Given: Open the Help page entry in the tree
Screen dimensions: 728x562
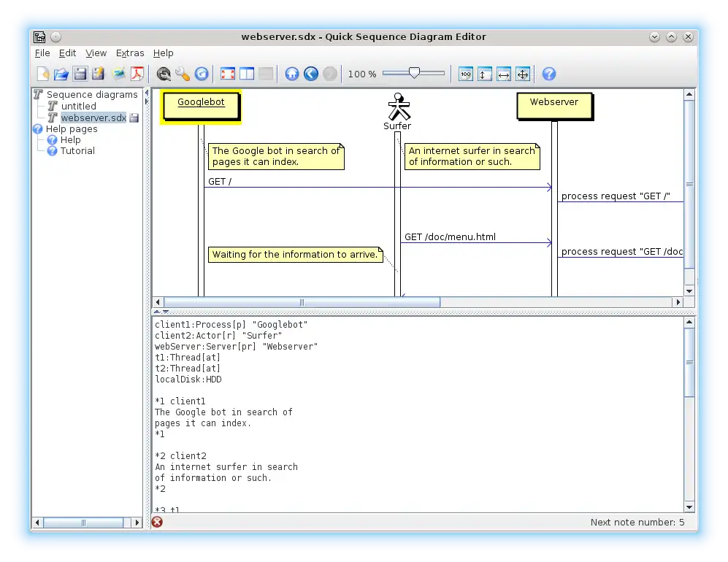Looking at the screenshot, I should 70,139.
